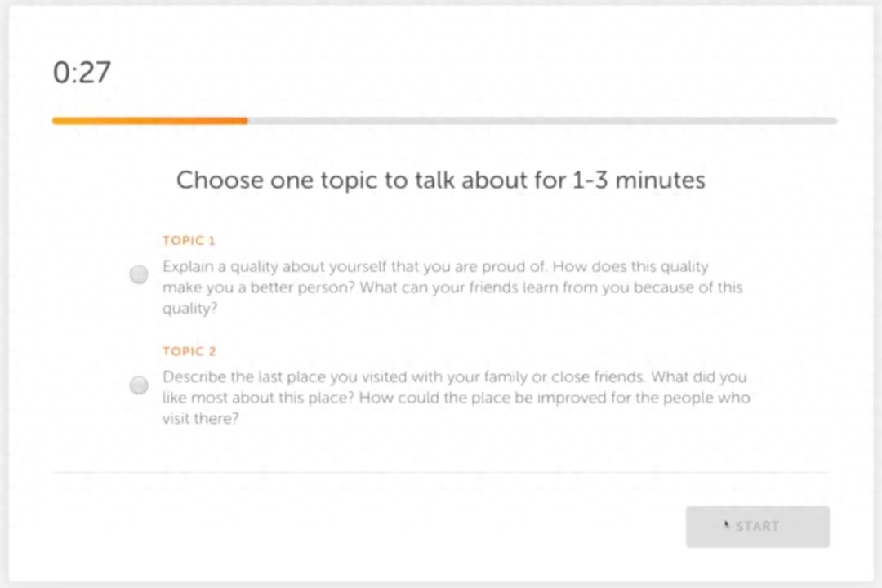Screen dimensions: 882x588
Task: Click the horizontal divider line above START
Action: tap(440, 473)
